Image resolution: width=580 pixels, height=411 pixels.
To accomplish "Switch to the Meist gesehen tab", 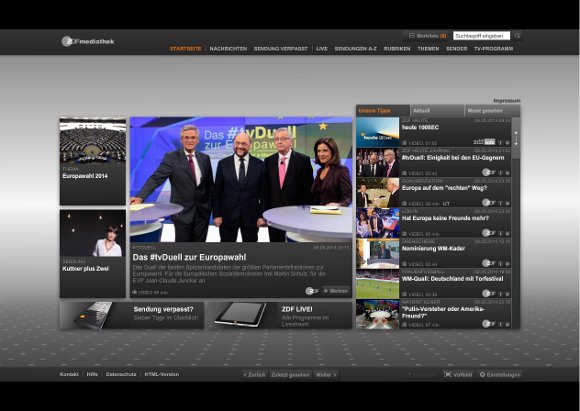I will click(492, 111).
